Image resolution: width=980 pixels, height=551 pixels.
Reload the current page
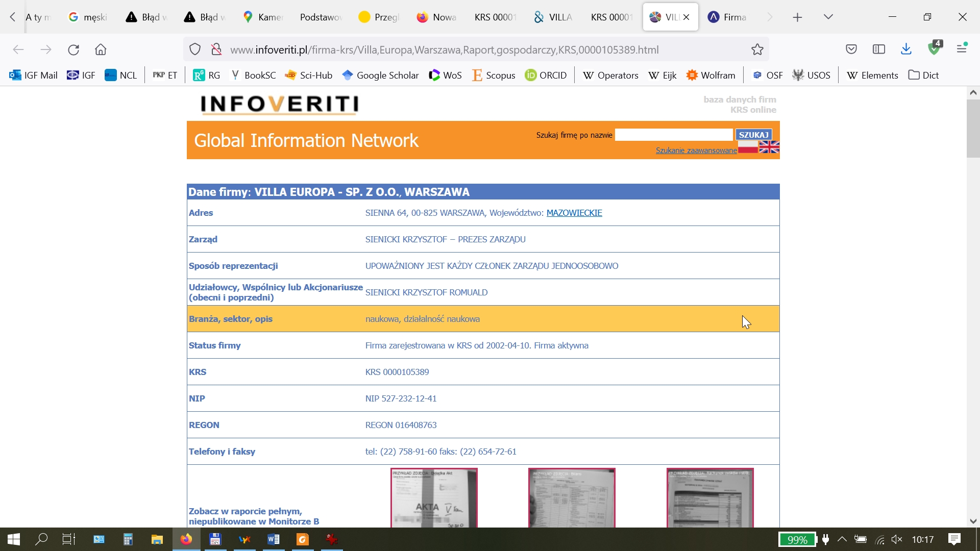coord(73,49)
